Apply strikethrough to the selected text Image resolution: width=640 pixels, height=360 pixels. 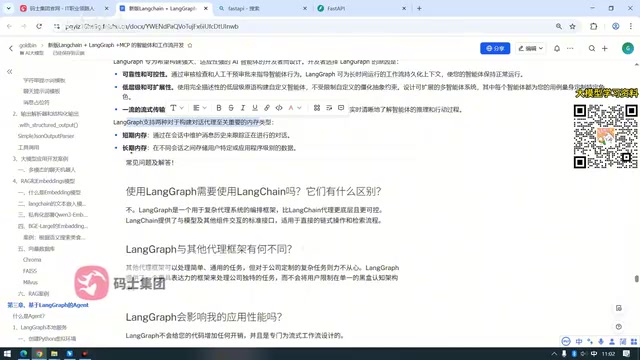tap(231, 108)
